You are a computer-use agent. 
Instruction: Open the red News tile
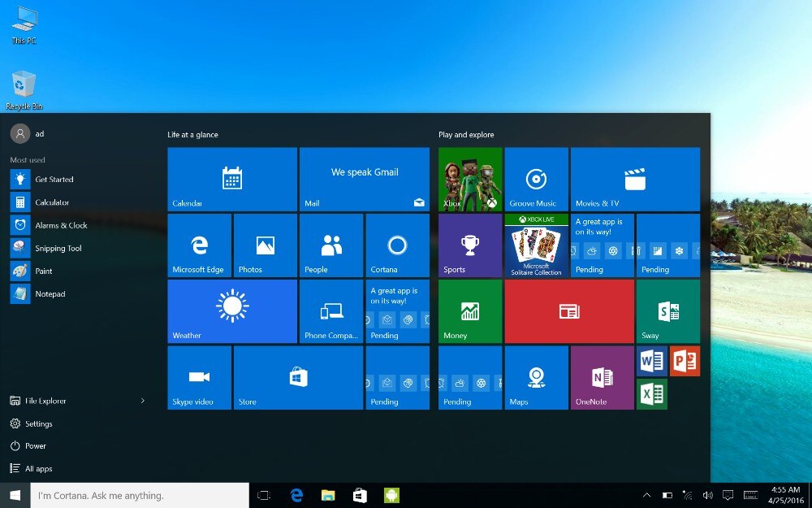[569, 311]
